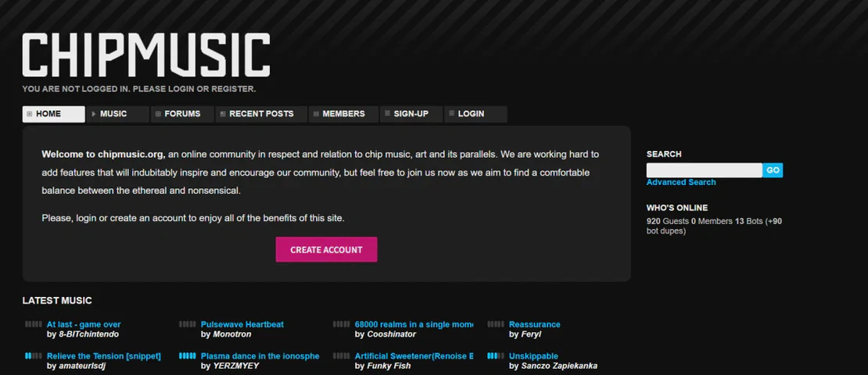Open the HOME tab

[54, 114]
